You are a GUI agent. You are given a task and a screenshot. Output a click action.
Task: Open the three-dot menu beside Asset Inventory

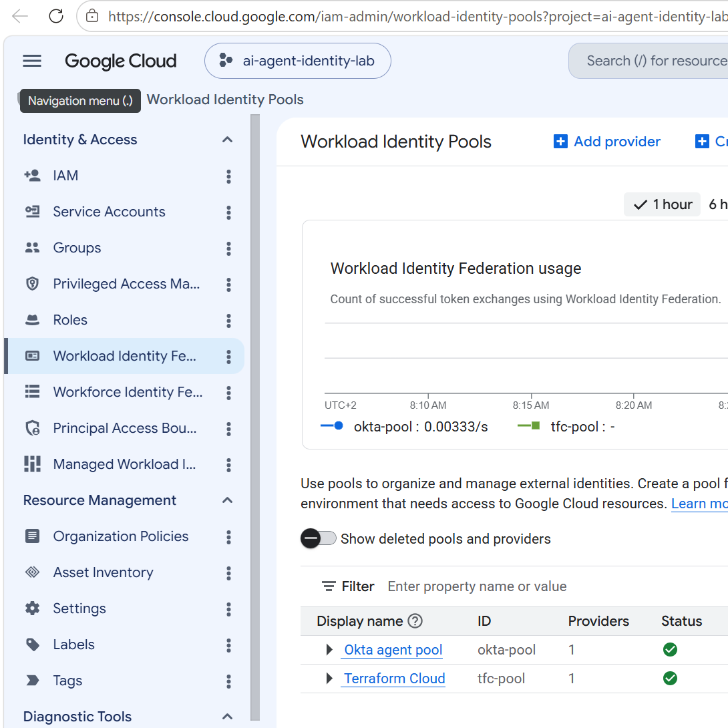click(228, 573)
